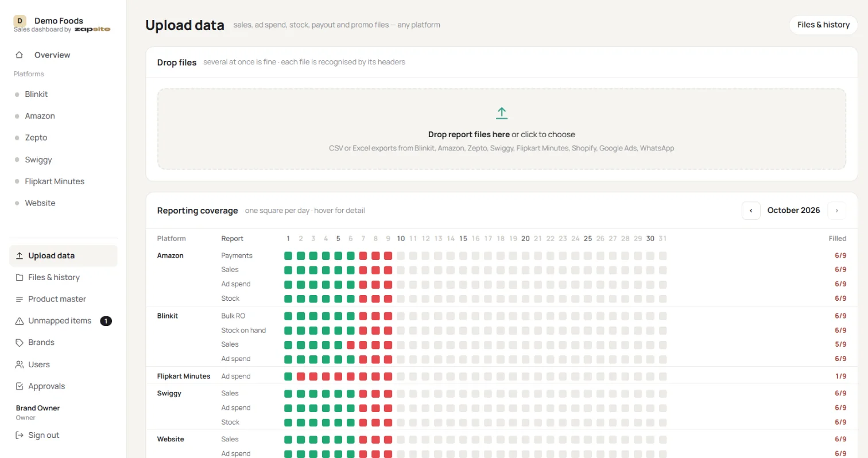Click Amazon Payments square for day 1
Viewport: 868px width, 458px height.
point(288,255)
